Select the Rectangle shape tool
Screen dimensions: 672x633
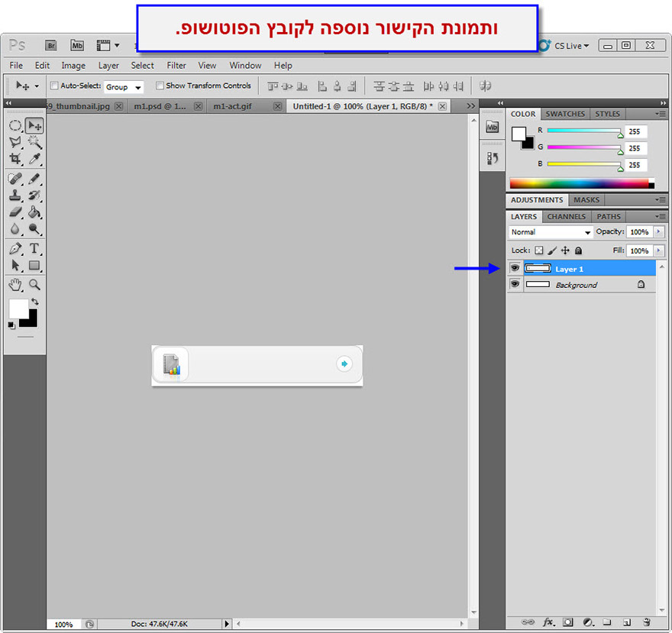[34, 265]
